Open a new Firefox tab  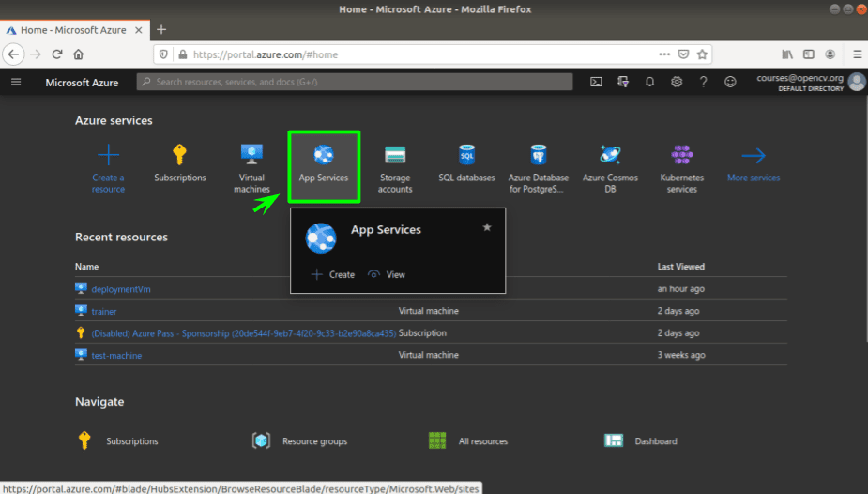161,29
